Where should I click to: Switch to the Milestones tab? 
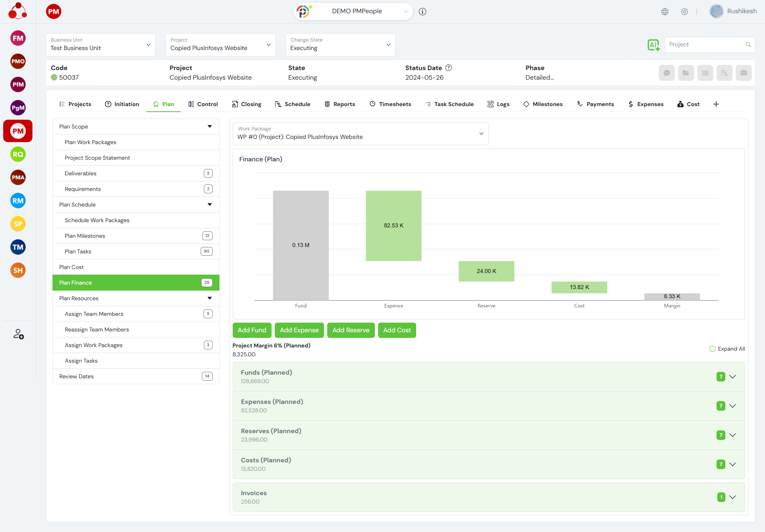tap(543, 104)
